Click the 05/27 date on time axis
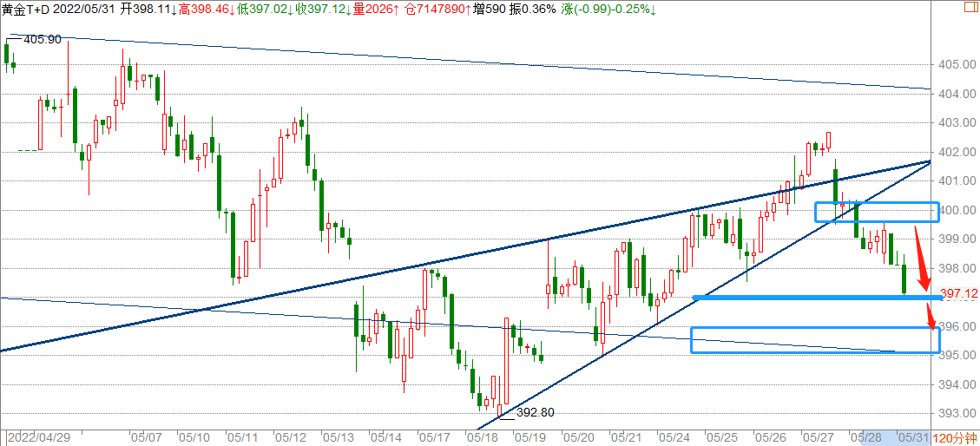Image resolution: width=980 pixels, height=446 pixels. pyautogui.click(x=817, y=438)
